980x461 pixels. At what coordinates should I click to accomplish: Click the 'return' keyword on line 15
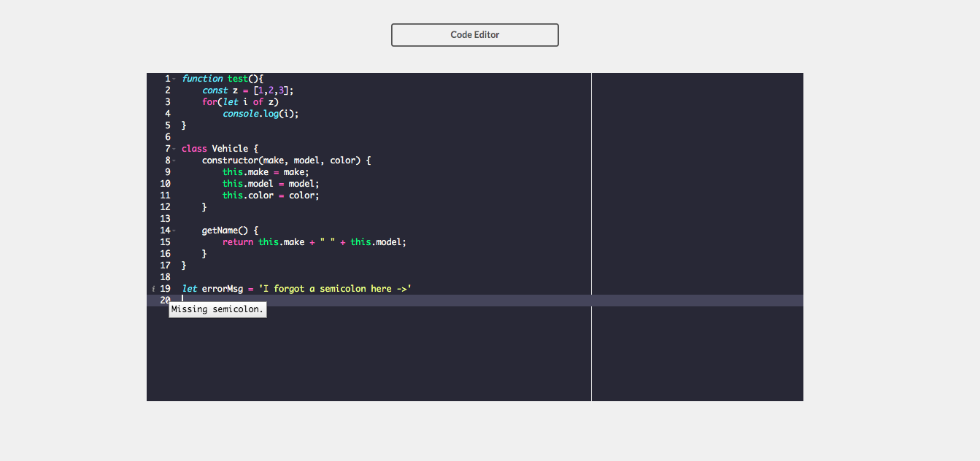(x=238, y=242)
